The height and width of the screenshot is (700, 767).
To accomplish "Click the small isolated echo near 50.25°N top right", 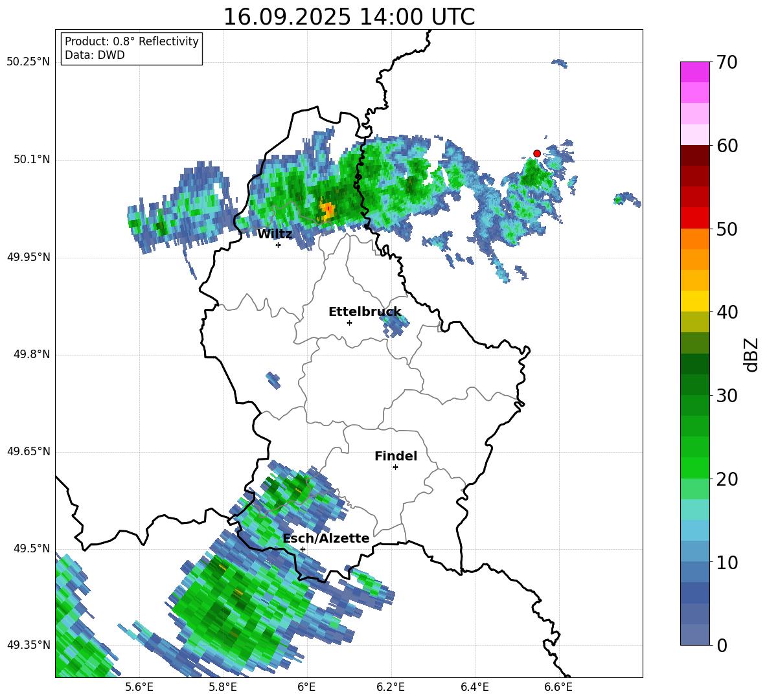I will click(560, 63).
